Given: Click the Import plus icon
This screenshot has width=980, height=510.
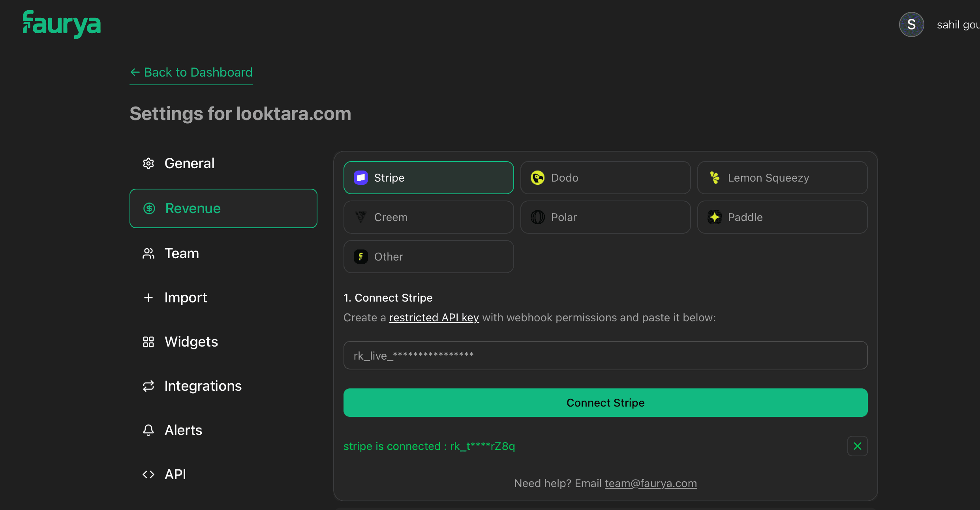Looking at the screenshot, I should tap(148, 298).
